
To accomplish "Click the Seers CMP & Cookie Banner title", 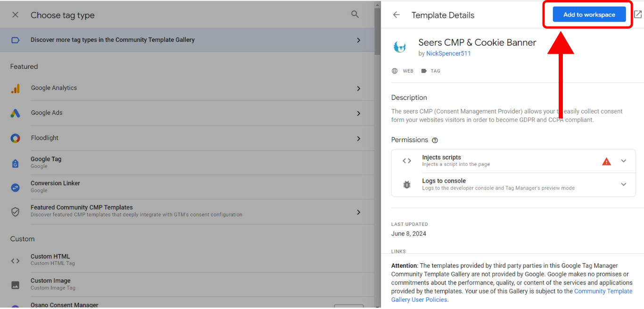I will click(x=477, y=42).
